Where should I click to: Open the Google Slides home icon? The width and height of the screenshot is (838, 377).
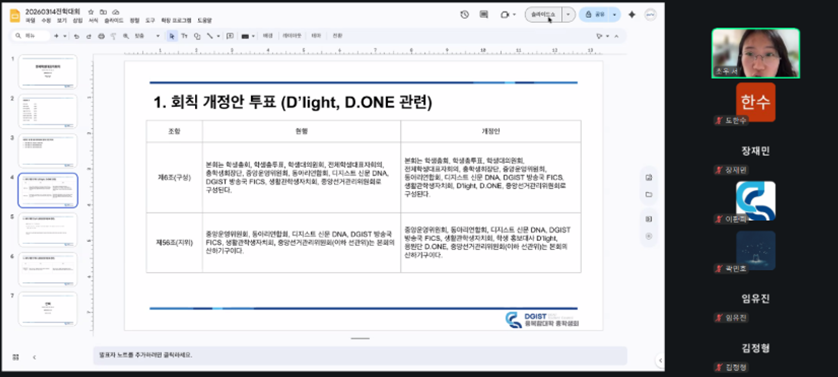[x=15, y=16]
